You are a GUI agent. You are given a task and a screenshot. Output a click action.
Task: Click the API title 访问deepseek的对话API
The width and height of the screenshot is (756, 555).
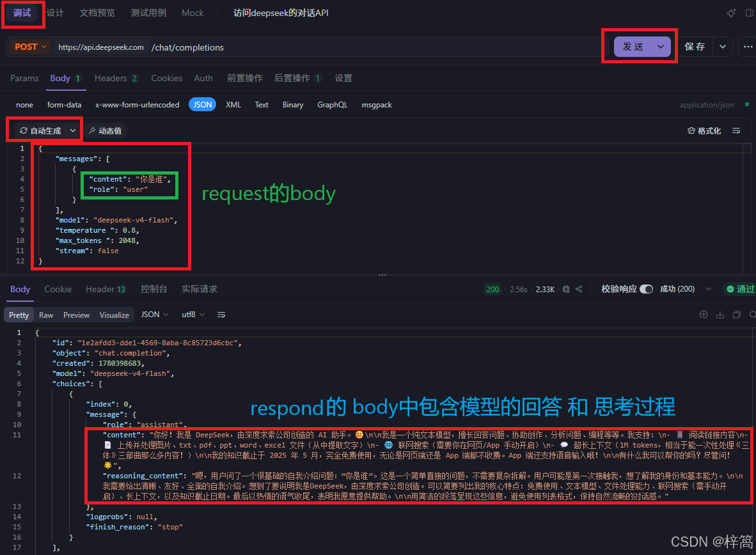click(281, 13)
